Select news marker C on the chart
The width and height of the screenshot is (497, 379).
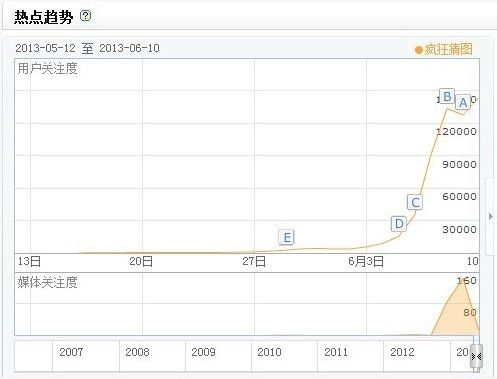point(415,202)
